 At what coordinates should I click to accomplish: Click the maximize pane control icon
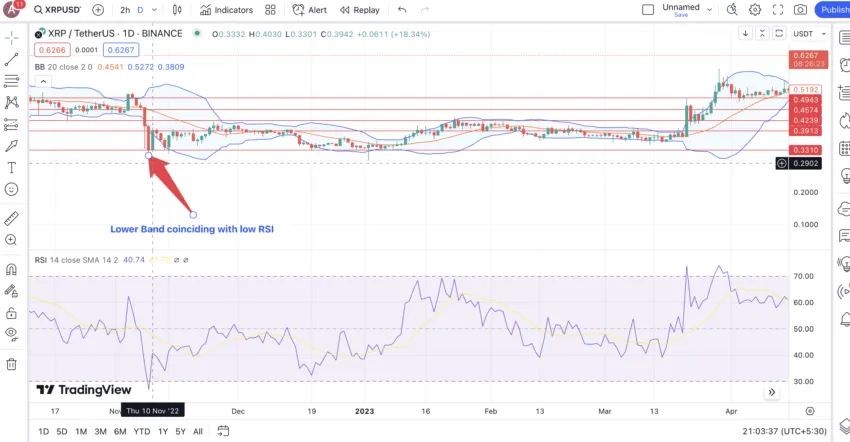[x=779, y=34]
